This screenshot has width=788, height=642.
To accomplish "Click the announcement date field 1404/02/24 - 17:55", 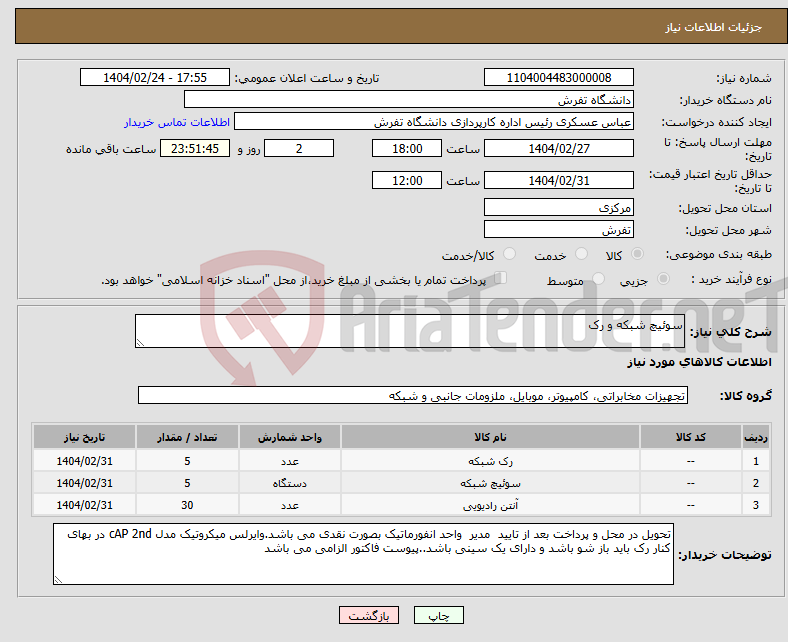I will 155,77.
